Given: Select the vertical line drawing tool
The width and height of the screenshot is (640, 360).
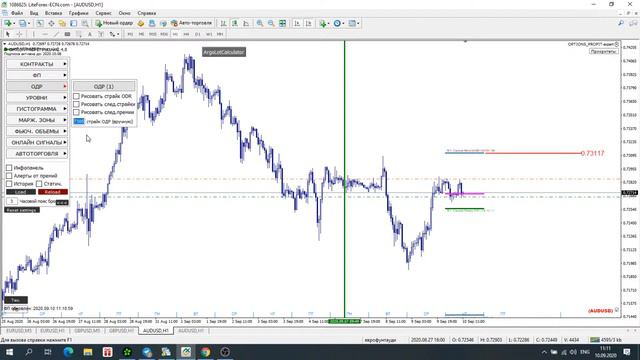Looking at the screenshot, I should click(x=33, y=34).
